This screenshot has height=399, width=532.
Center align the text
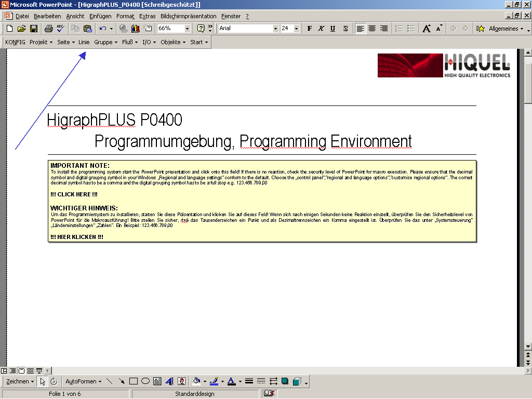pyautogui.click(x=372, y=29)
